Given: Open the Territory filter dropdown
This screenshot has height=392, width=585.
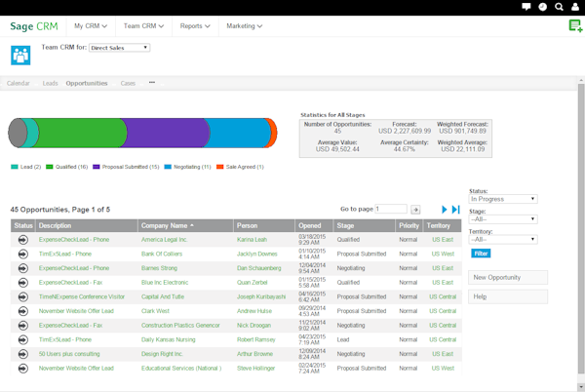Looking at the screenshot, I should point(503,239).
